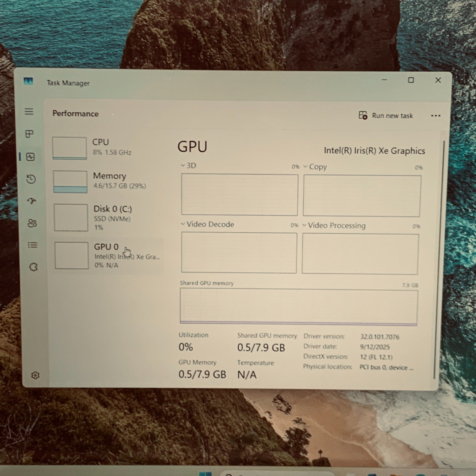Click the Video Decode graph

(x=239, y=253)
